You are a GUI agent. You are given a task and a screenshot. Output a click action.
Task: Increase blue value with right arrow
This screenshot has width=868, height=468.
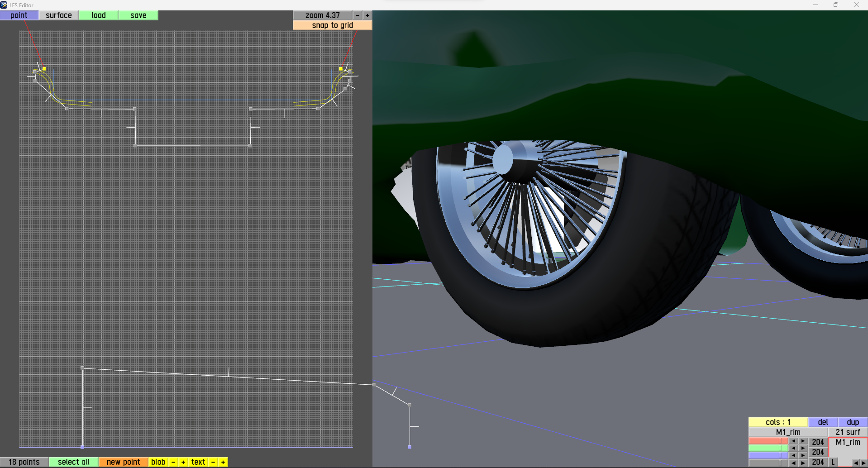[x=803, y=455]
